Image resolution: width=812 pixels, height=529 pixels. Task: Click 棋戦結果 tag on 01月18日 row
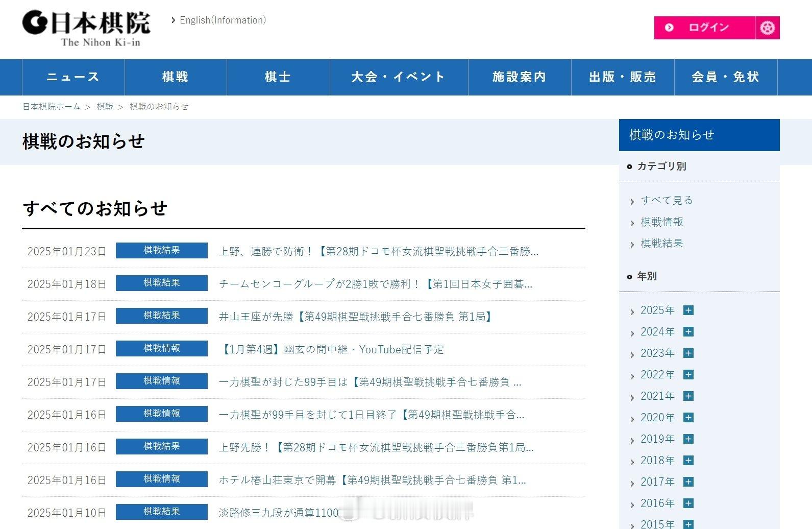pyautogui.click(x=162, y=283)
